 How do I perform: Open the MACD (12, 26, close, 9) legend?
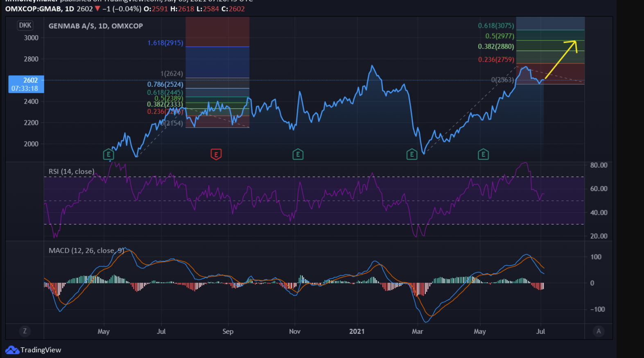86,250
